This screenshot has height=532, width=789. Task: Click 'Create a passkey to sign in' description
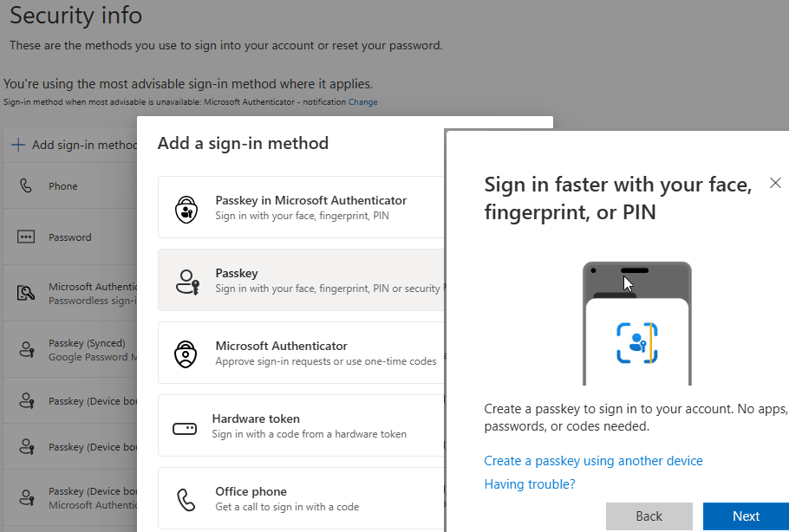point(636,418)
